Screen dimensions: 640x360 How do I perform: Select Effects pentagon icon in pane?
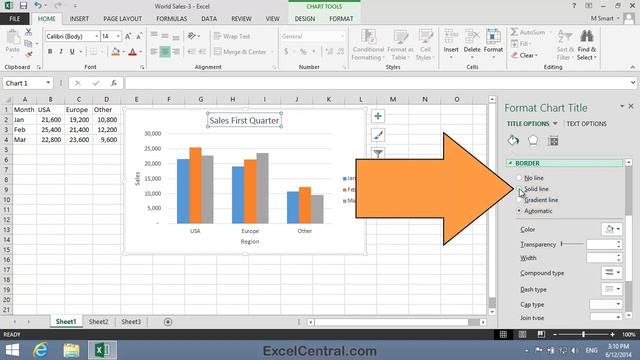(x=533, y=140)
